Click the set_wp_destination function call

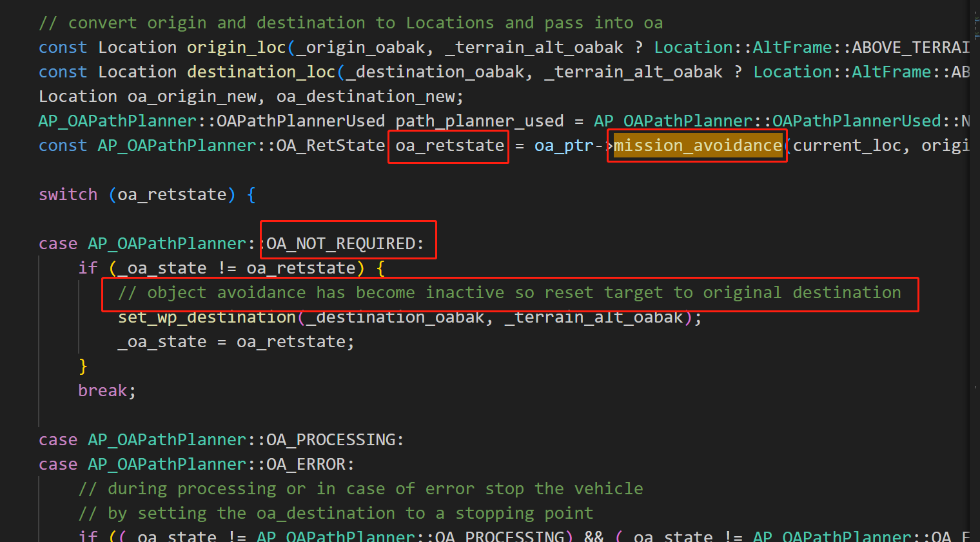click(x=206, y=317)
